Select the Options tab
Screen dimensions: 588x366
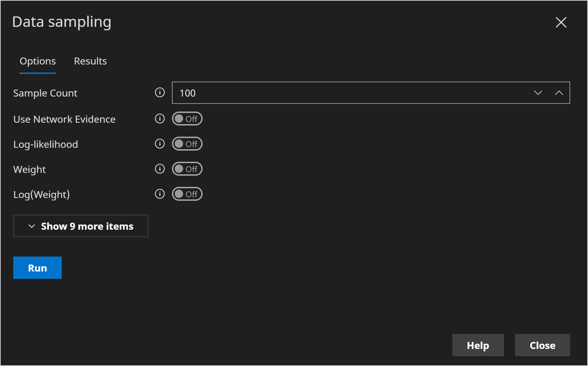click(x=37, y=61)
